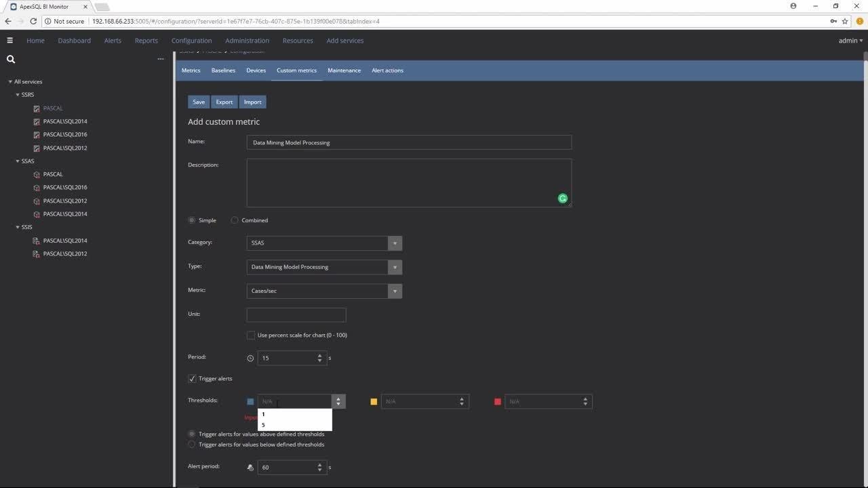Click the SSAS PASCAL cube icon
Viewport: 868px width, 488px height.
tap(37, 174)
